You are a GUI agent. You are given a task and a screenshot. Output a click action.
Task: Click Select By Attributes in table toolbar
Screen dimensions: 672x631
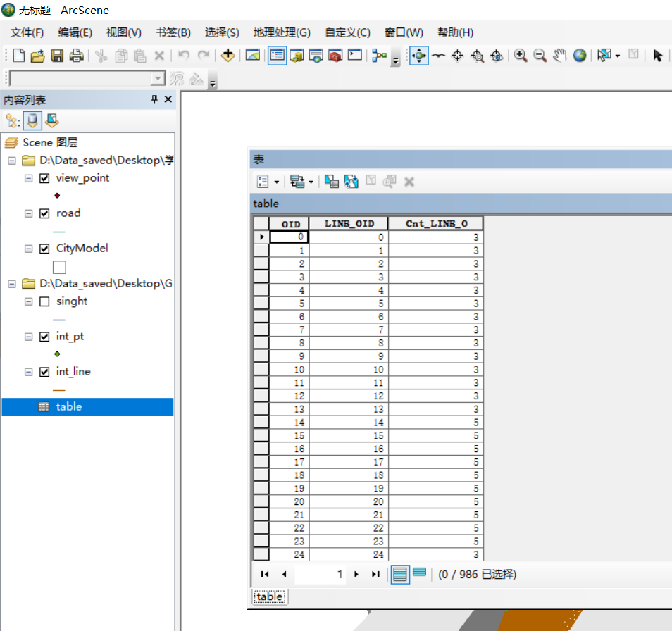[331, 182]
